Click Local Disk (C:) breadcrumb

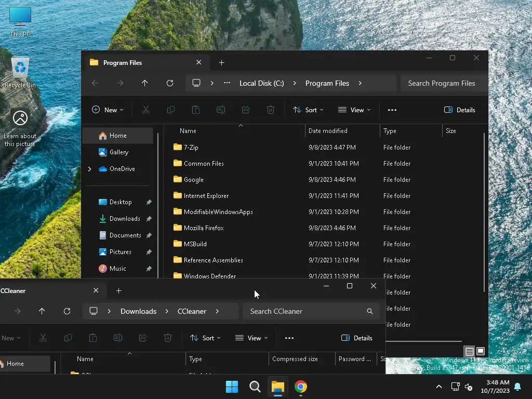tap(262, 83)
